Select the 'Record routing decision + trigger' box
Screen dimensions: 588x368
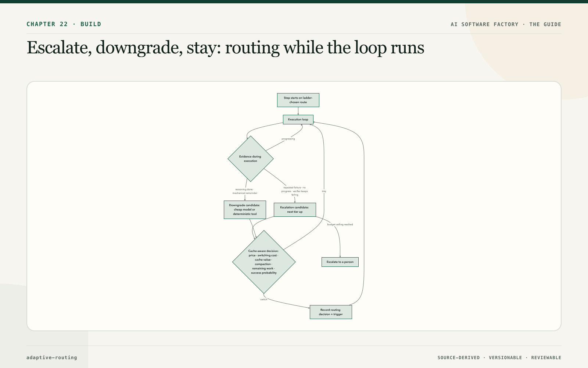click(331, 312)
